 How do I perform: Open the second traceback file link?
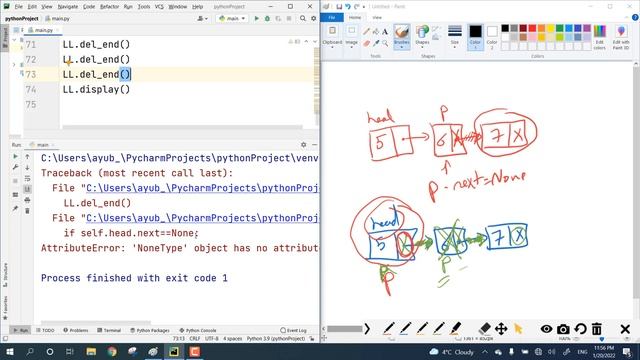click(x=202, y=218)
